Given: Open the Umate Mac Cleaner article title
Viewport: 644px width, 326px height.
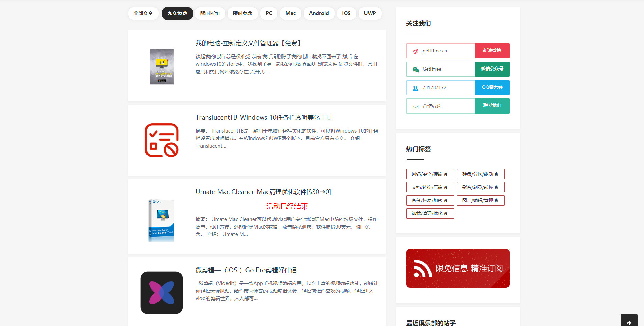Looking at the screenshot, I should 263,192.
